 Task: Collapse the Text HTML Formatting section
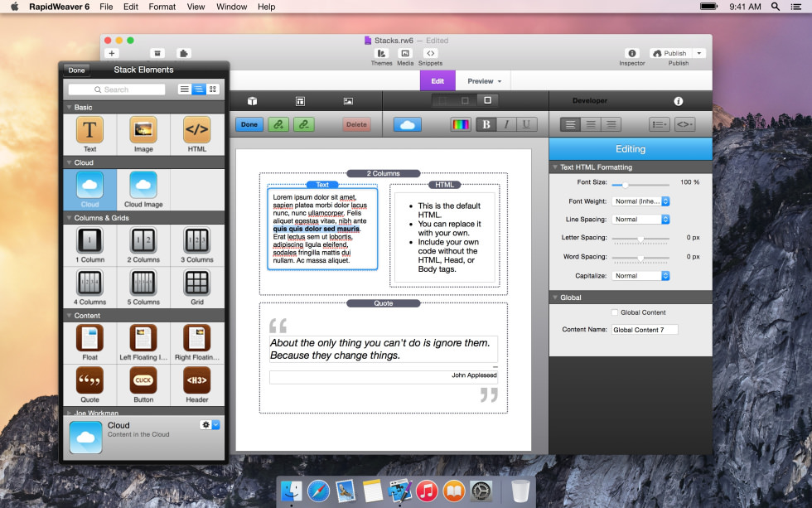[555, 167]
